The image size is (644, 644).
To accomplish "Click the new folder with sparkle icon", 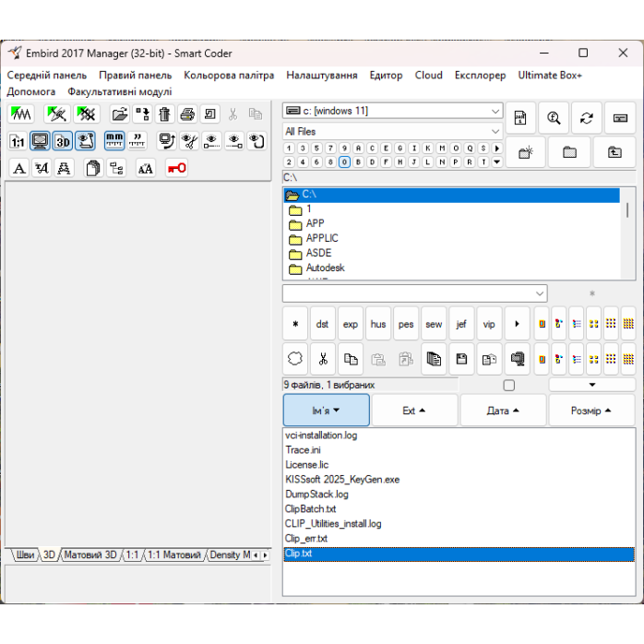I will click(x=525, y=153).
